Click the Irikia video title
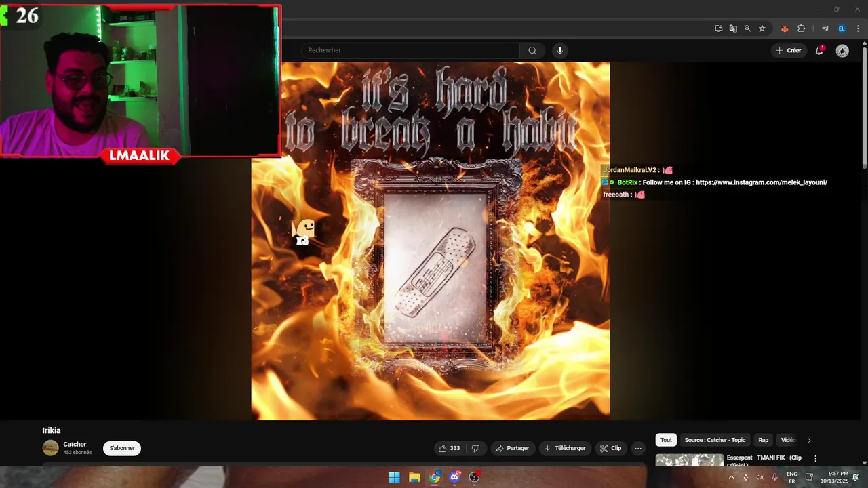 [52, 430]
